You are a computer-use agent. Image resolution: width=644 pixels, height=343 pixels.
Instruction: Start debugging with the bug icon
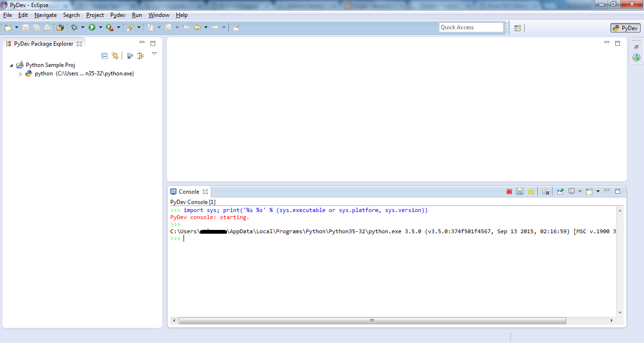pyautogui.click(x=74, y=27)
